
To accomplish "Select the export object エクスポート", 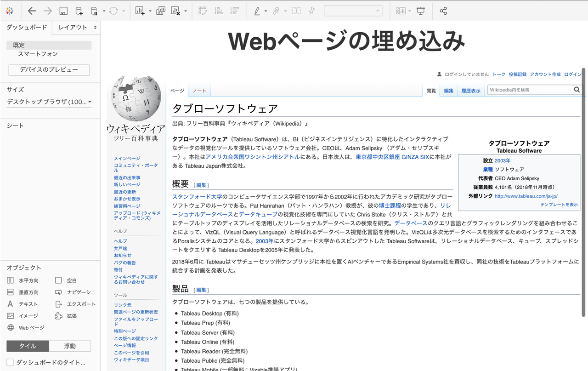I will pyautogui.click(x=75, y=304).
